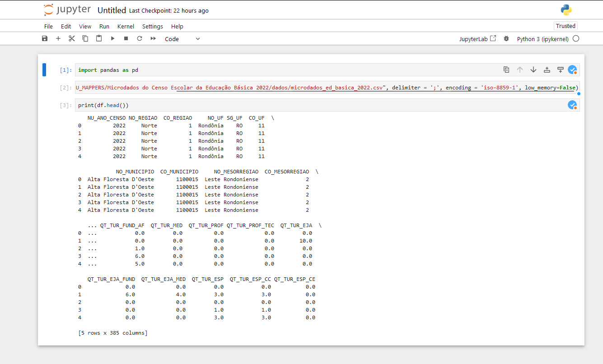Restart kernel and run all cells
Image resolution: width=603 pixels, height=364 pixels.
[153, 38]
